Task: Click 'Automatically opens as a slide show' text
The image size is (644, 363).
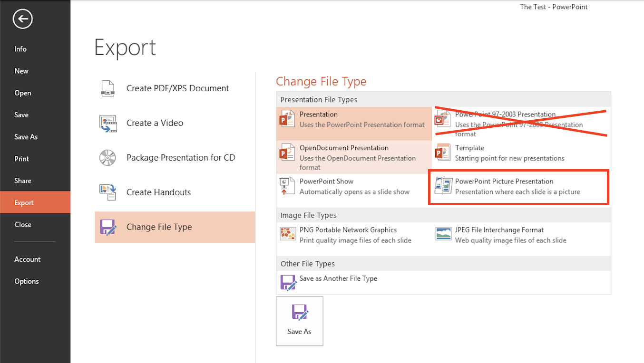Action: click(354, 192)
